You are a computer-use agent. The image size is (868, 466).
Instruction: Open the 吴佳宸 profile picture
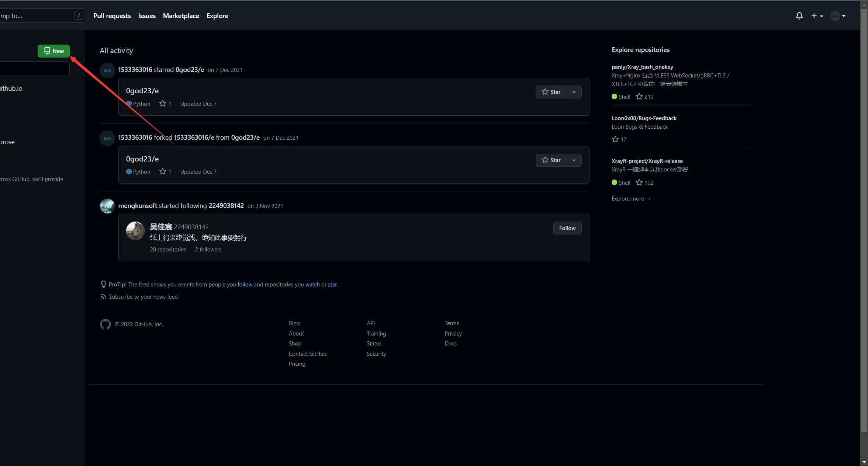click(x=135, y=231)
